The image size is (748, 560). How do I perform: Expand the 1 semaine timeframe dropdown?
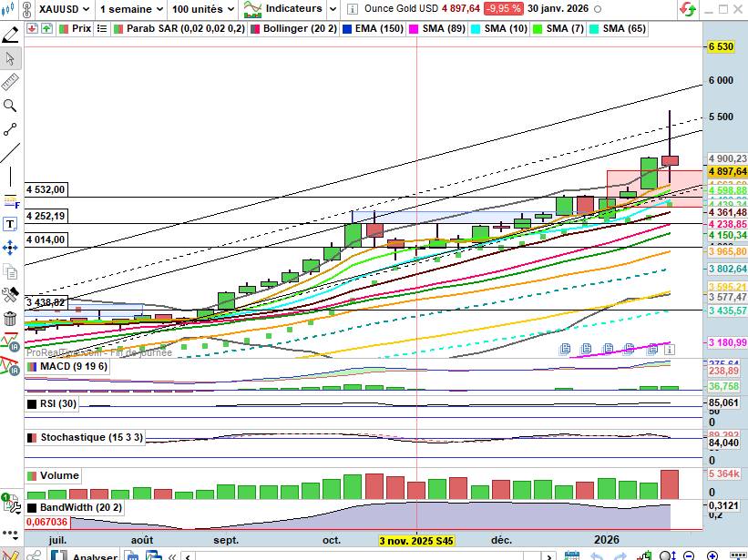132,8
